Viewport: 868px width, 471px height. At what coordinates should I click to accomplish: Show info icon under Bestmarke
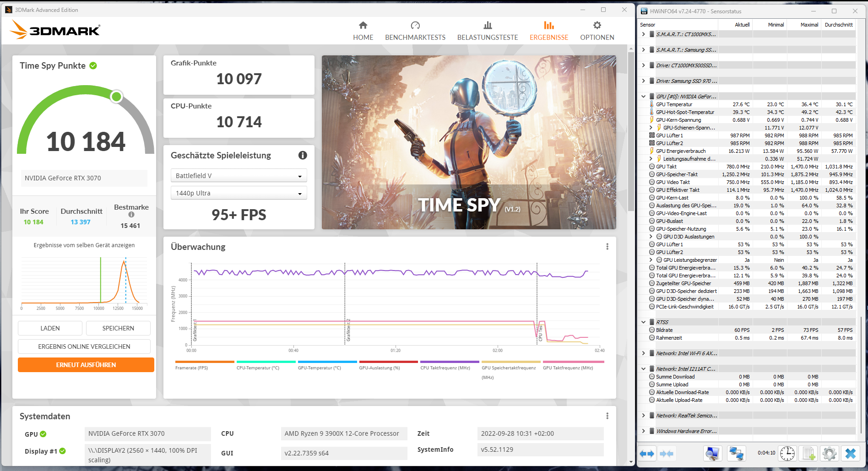point(131,215)
